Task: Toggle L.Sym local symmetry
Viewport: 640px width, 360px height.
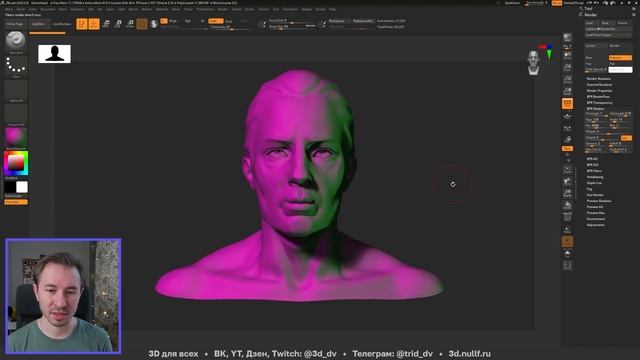Action: 567,129
